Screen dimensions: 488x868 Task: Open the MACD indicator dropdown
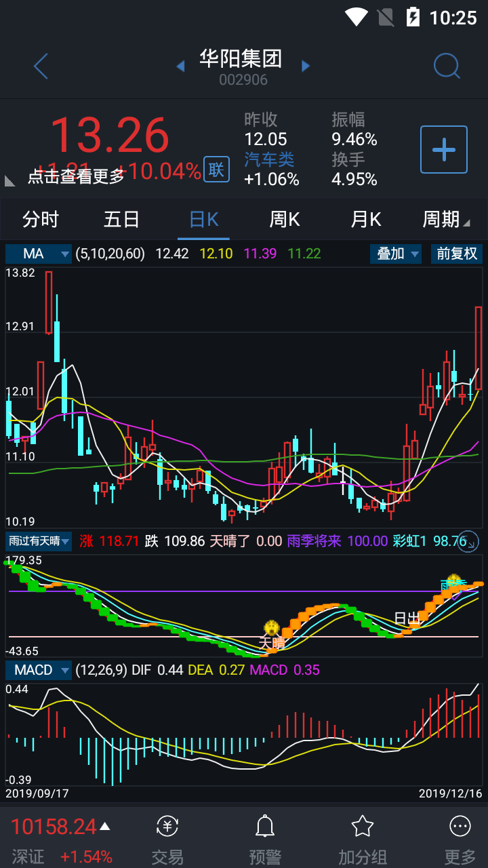39,670
